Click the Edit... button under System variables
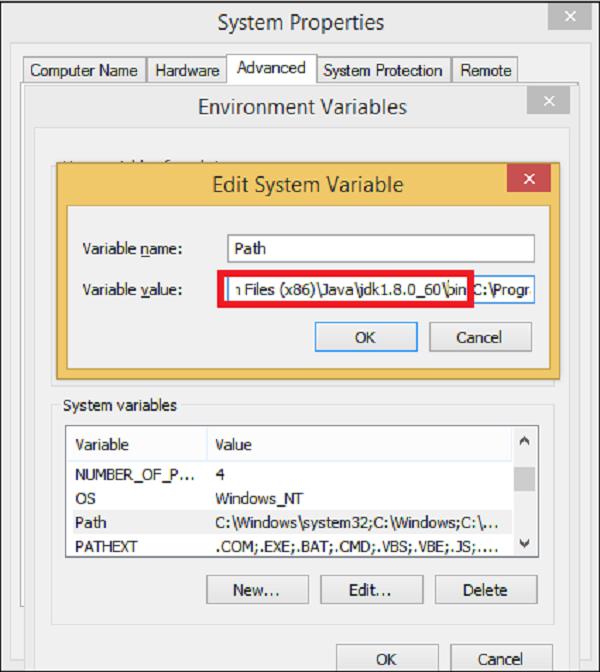 coord(372,590)
